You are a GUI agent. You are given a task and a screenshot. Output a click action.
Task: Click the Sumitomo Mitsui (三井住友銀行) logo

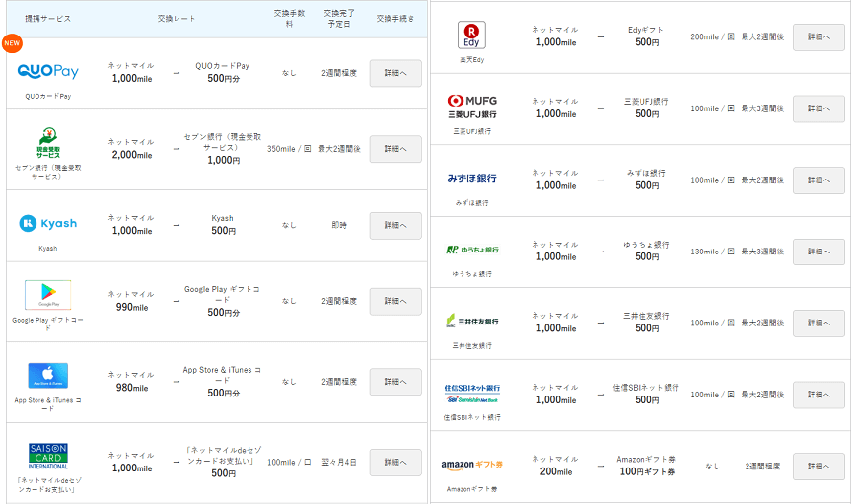[471, 321]
